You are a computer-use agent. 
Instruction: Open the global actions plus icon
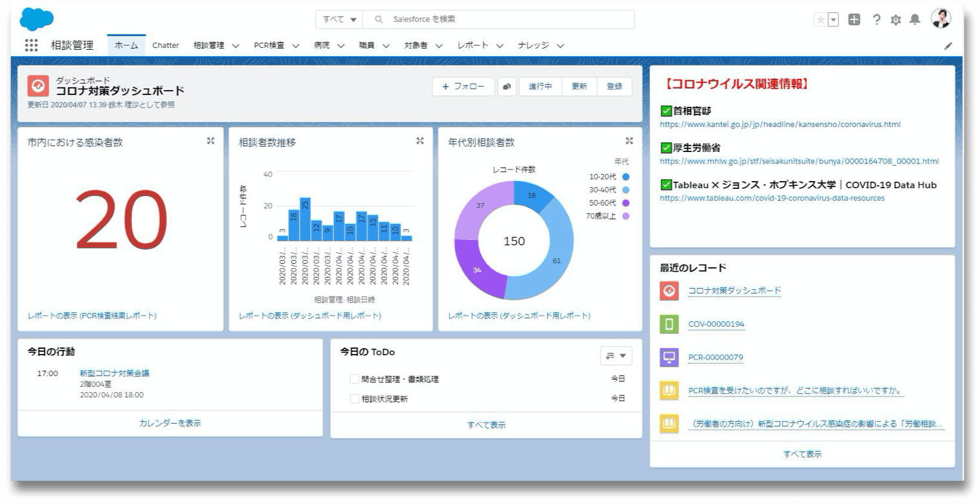pyautogui.click(x=854, y=19)
